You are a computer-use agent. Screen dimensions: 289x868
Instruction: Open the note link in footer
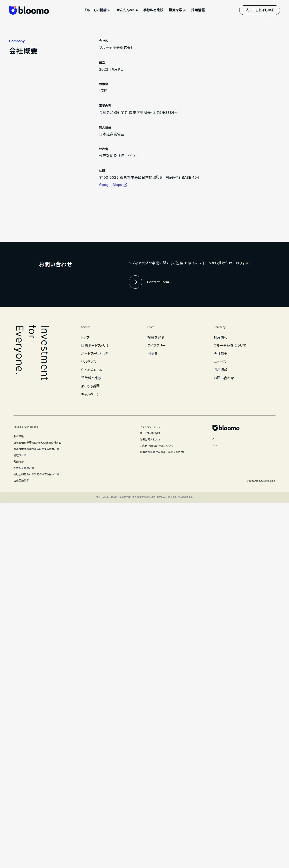[x=215, y=445]
